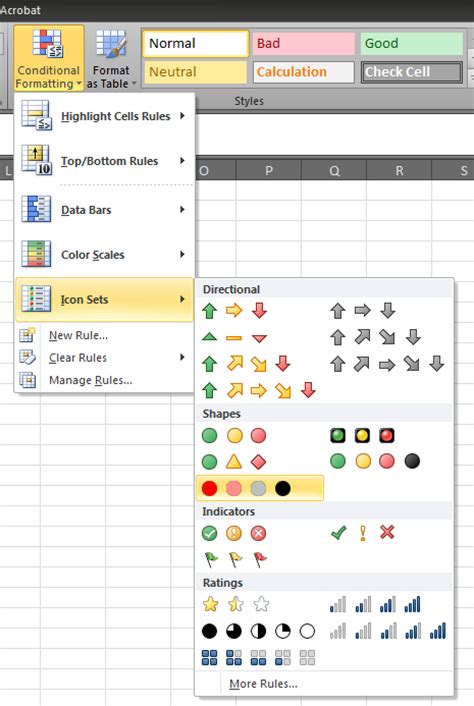Select the 5 Boxes icon set
Image resolution: width=474 pixels, height=706 pixels.
[258, 657]
